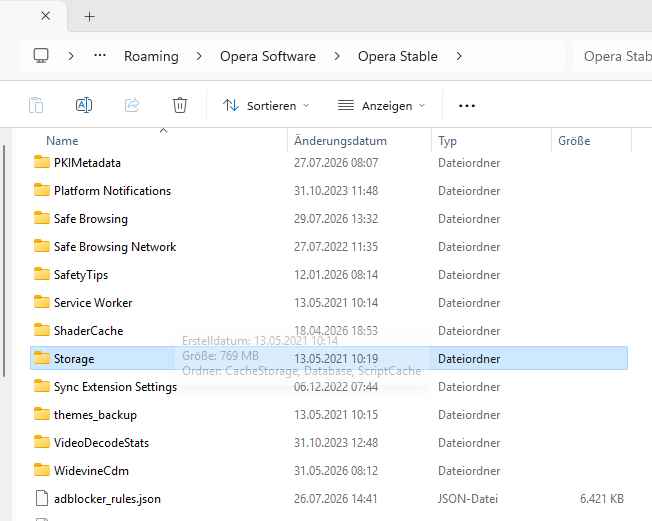Click folder icon of Safe Browsing Network

click(42, 246)
